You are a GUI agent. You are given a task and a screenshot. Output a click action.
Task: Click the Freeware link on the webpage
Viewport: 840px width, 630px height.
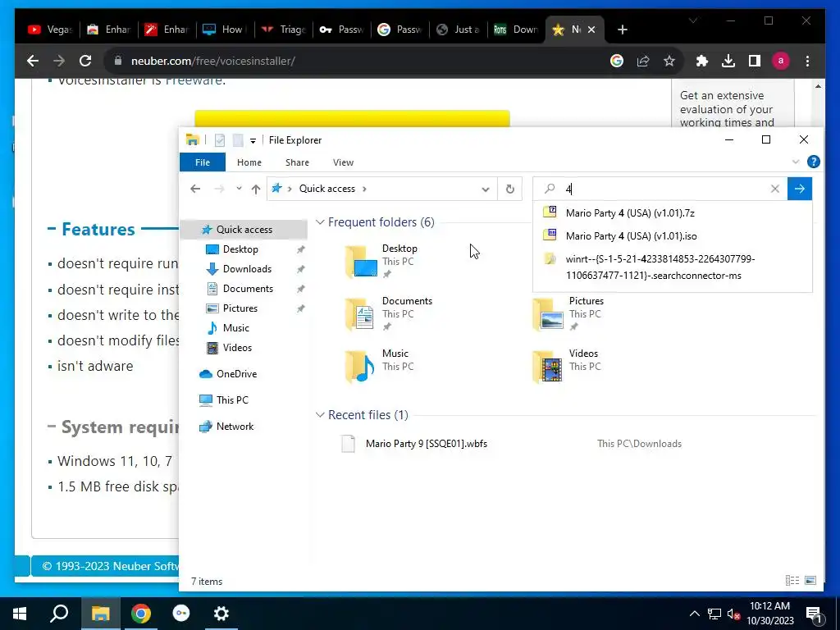[194, 80]
